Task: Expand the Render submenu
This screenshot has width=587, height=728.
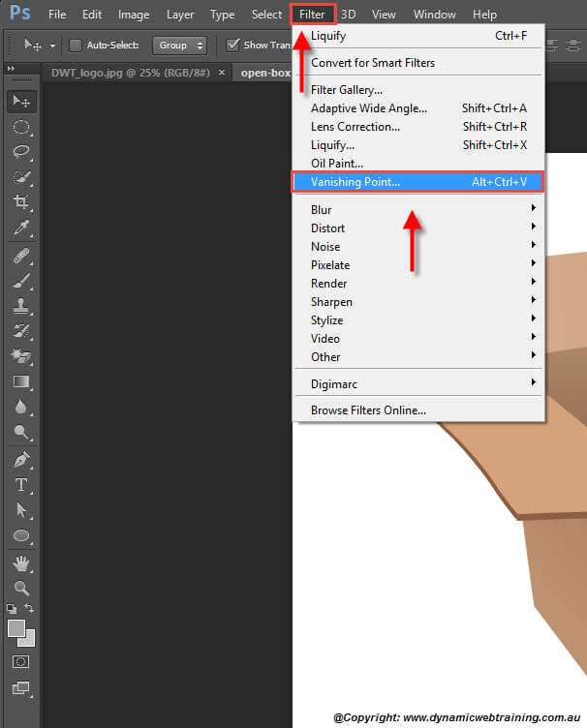Action: pos(418,284)
